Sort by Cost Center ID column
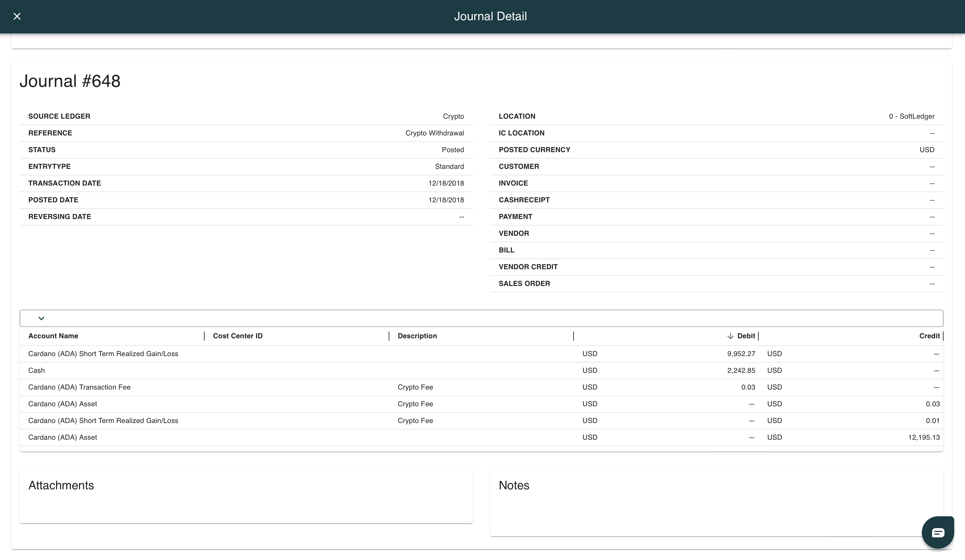 tap(237, 336)
